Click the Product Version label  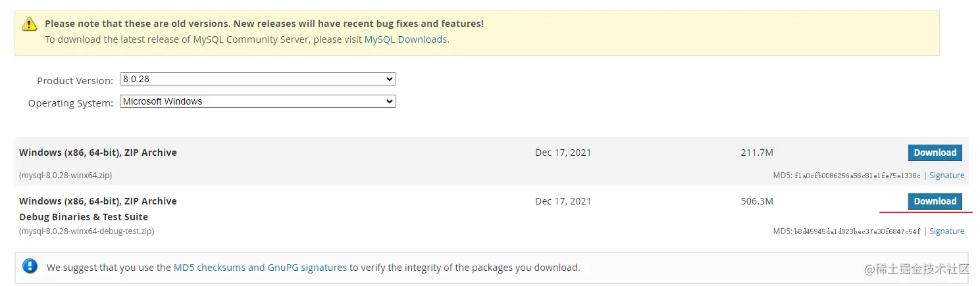(75, 81)
